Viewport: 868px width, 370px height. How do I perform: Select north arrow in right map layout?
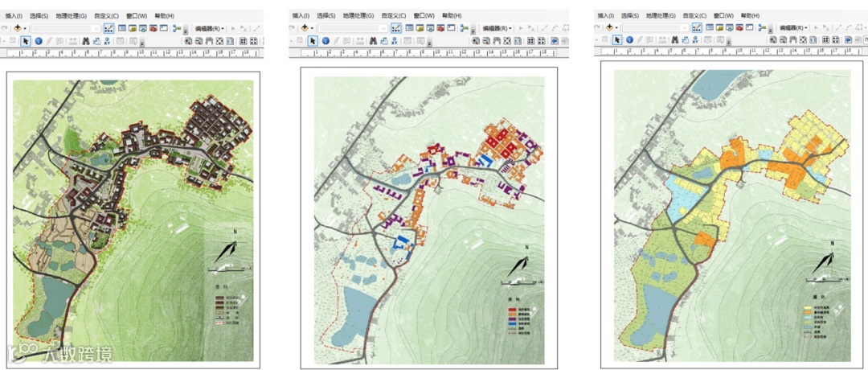823,257
